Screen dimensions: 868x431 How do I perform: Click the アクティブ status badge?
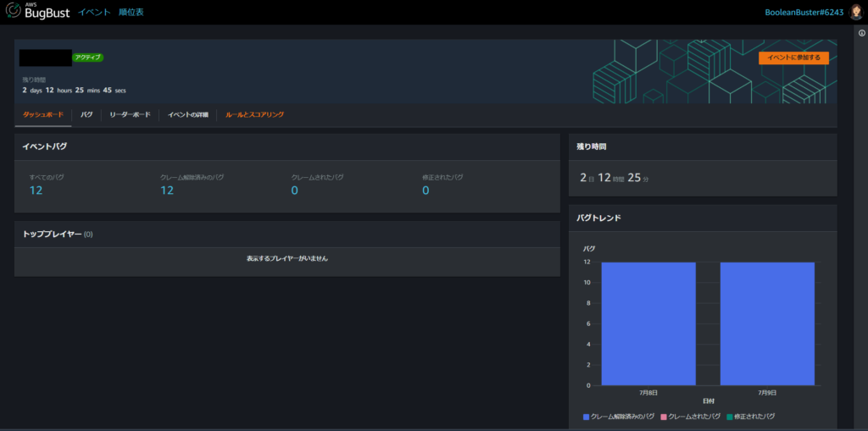pos(87,57)
